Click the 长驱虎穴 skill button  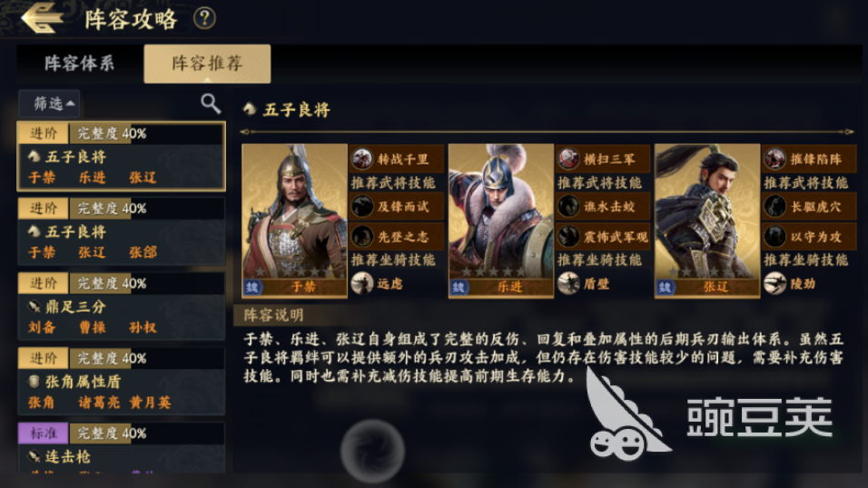point(809,206)
